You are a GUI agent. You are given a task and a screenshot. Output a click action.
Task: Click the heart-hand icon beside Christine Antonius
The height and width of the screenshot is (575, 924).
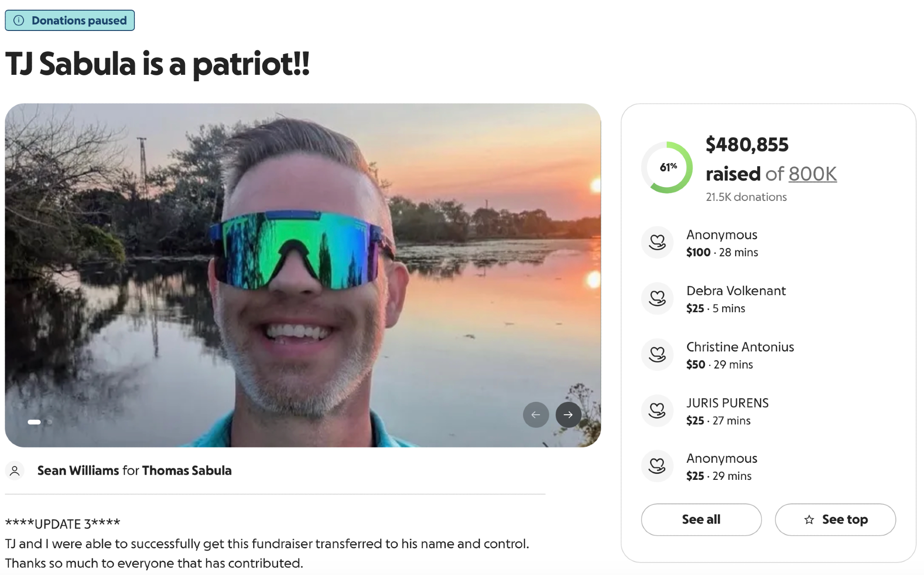(657, 355)
